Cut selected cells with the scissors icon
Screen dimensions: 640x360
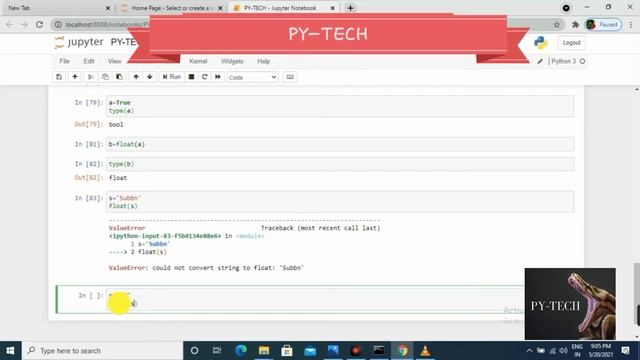[x=91, y=77]
